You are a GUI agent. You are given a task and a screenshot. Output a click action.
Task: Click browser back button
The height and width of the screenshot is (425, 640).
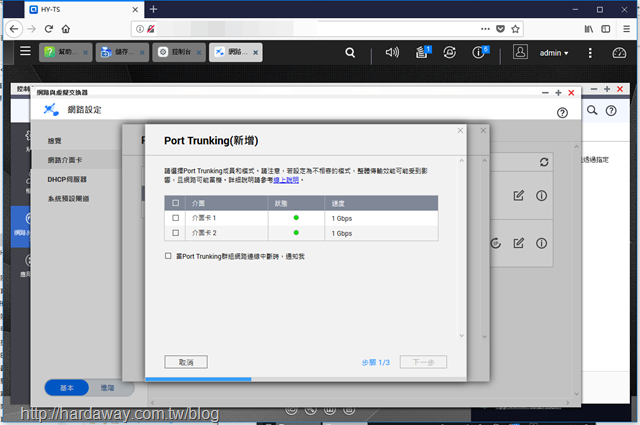[14, 29]
